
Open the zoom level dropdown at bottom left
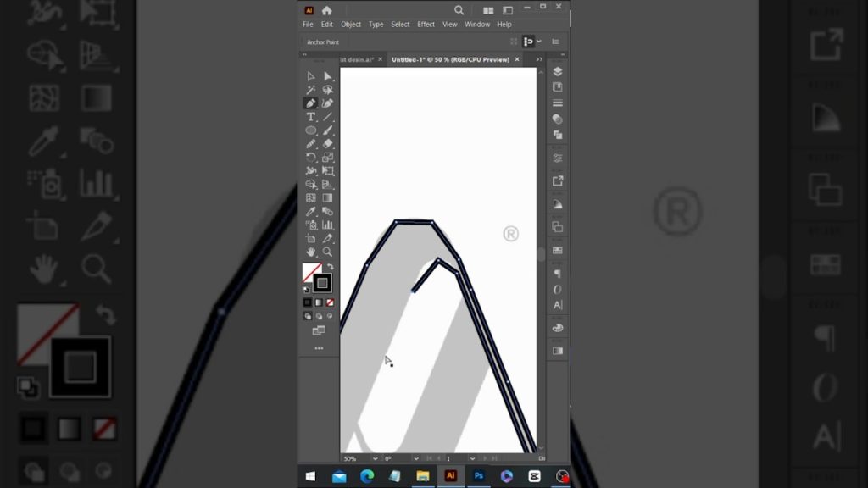[354, 455]
